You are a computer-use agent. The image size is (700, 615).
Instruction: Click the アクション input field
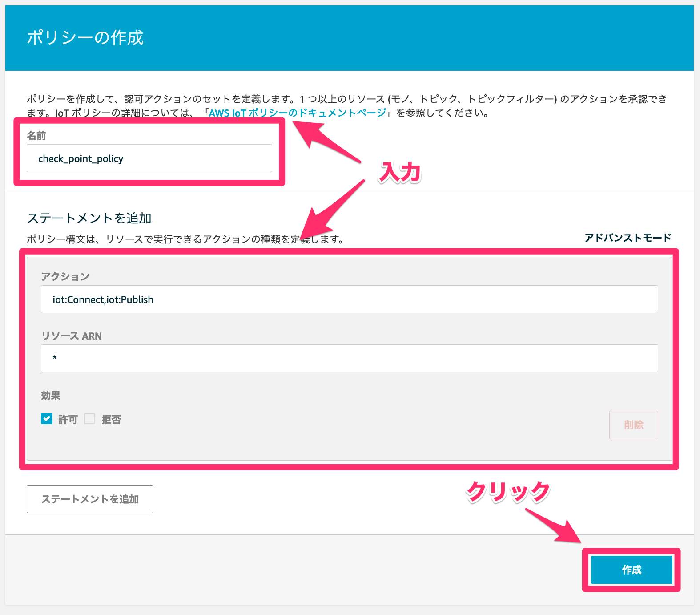coord(349,299)
